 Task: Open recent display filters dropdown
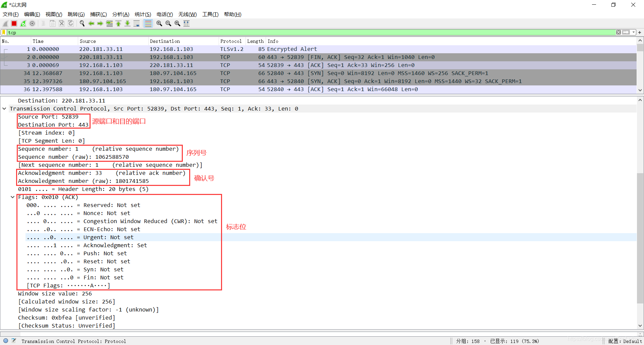(634, 32)
